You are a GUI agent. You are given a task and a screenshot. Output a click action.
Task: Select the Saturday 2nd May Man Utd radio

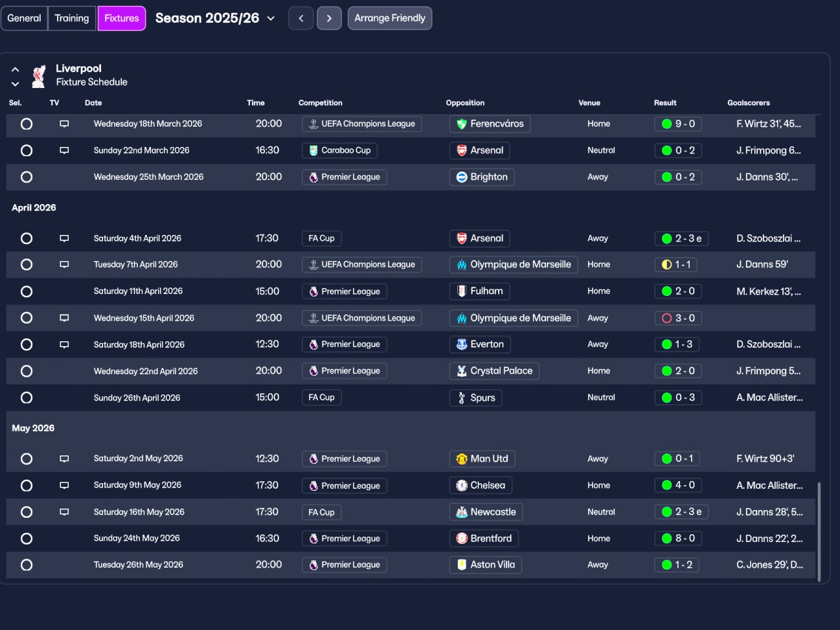(x=26, y=459)
